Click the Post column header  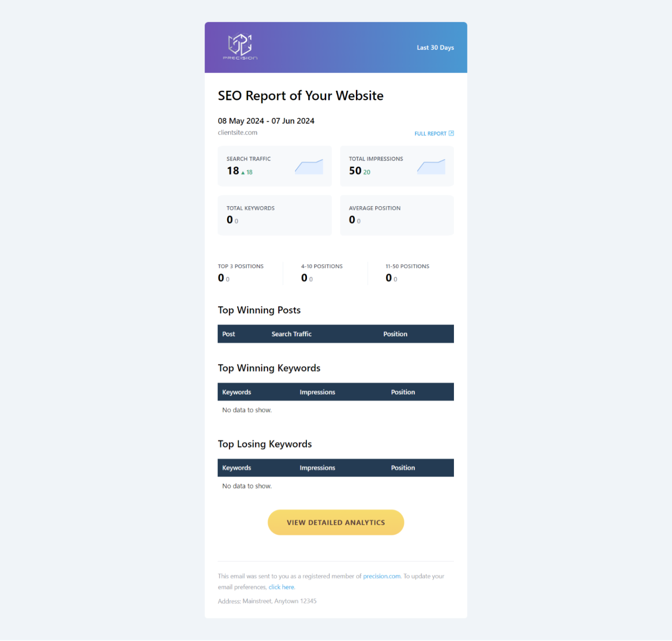click(x=229, y=334)
